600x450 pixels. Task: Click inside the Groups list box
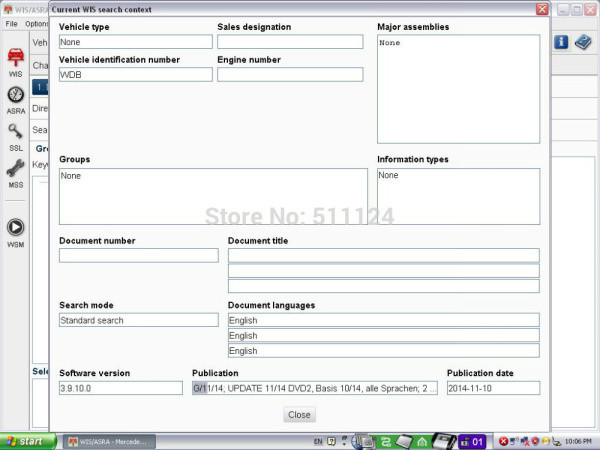213,196
